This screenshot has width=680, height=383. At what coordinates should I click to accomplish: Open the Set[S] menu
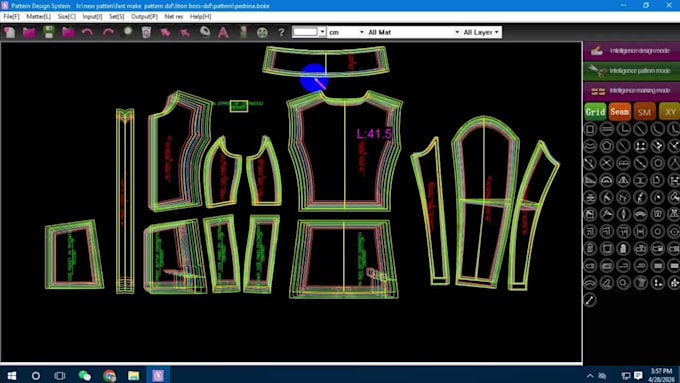point(116,16)
